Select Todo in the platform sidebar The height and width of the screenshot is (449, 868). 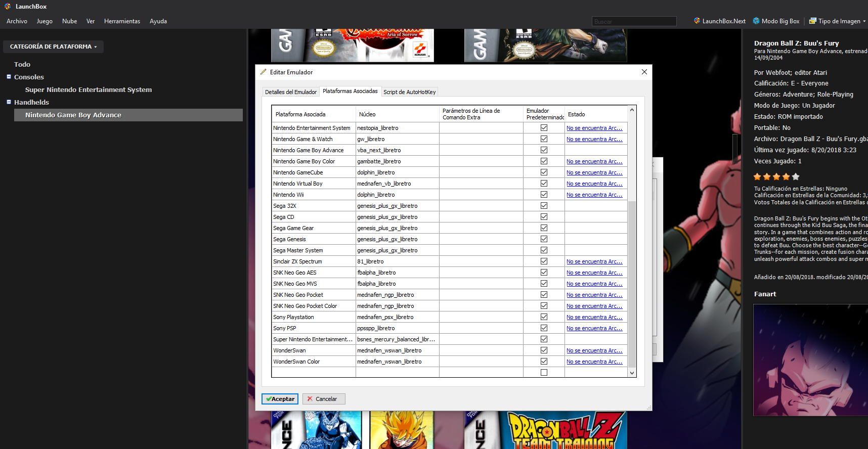click(22, 65)
